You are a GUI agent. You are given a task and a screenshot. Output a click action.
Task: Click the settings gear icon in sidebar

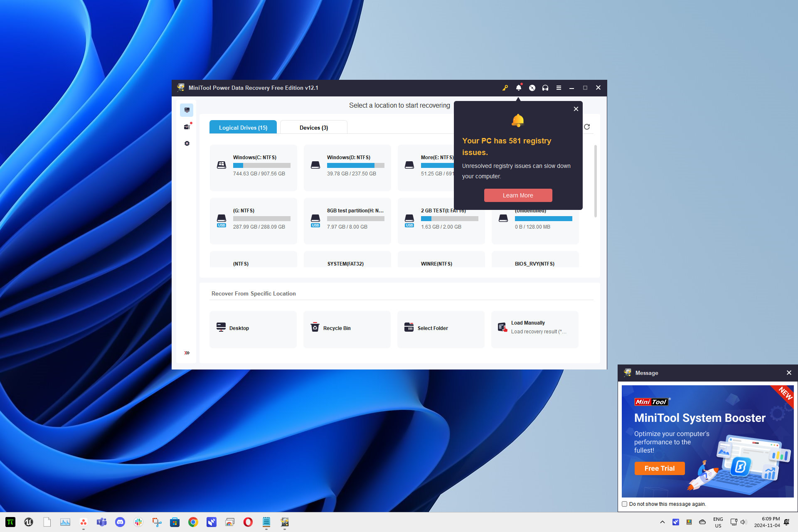coord(187,143)
